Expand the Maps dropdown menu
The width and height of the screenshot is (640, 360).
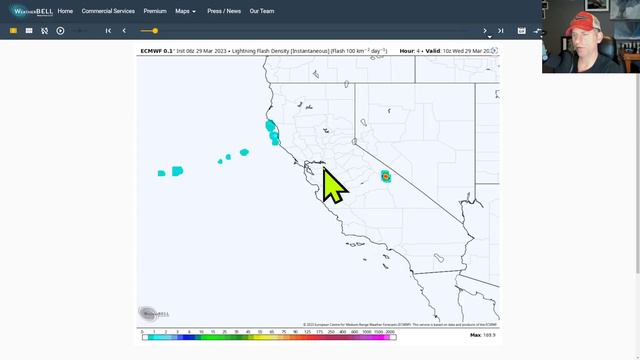click(x=185, y=11)
